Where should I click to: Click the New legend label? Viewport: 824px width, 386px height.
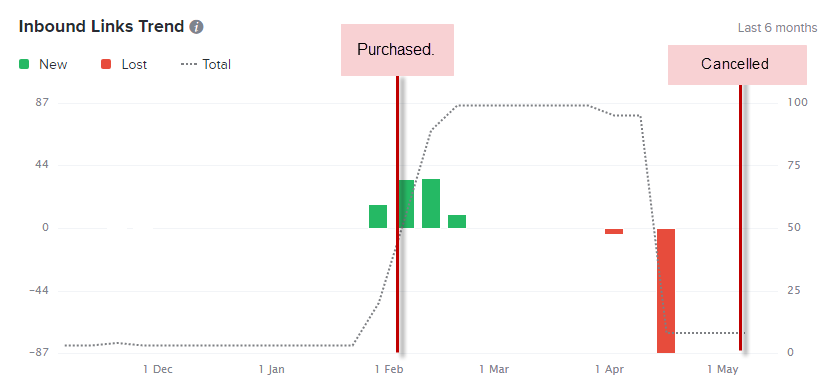click(x=53, y=65)
